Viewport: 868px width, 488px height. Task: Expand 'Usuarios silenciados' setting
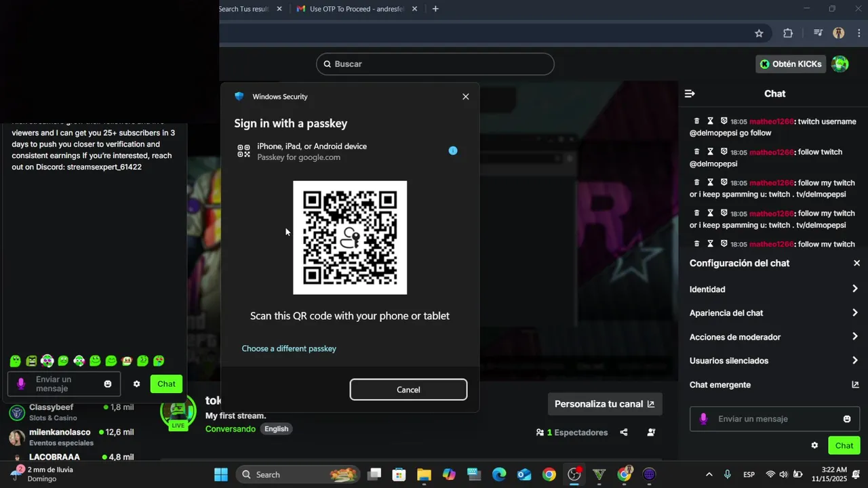pyautogui.click(x=774, y=361)
